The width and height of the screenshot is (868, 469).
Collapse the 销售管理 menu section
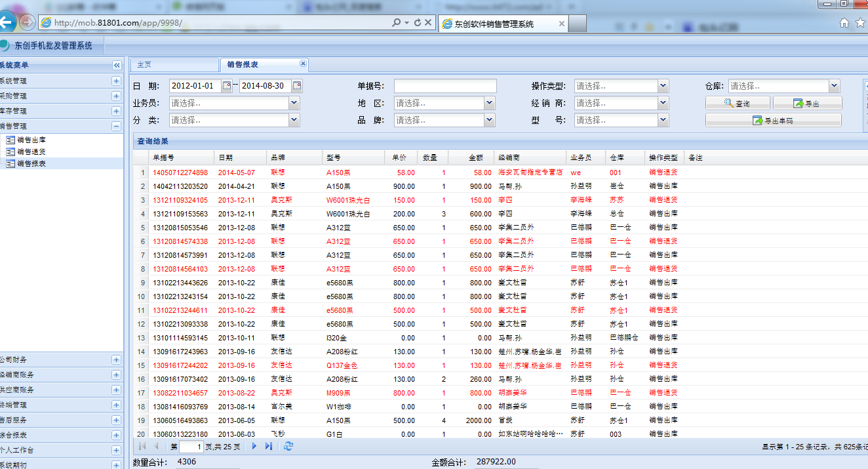[x=116, y=126]
